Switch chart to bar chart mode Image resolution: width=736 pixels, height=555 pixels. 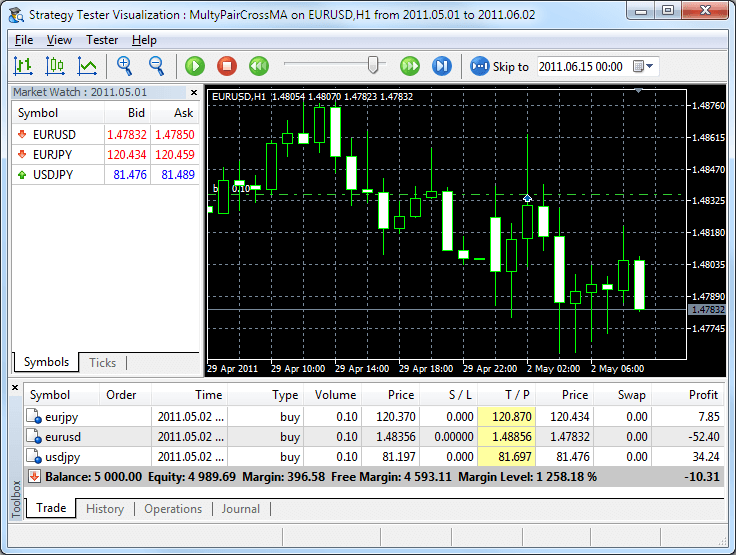(23, 66)
